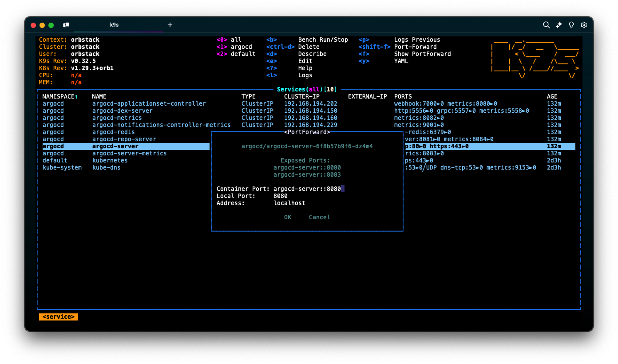618x364 pixels.
Task: Focus the Address field showing localhost
Action: (289, 203)
